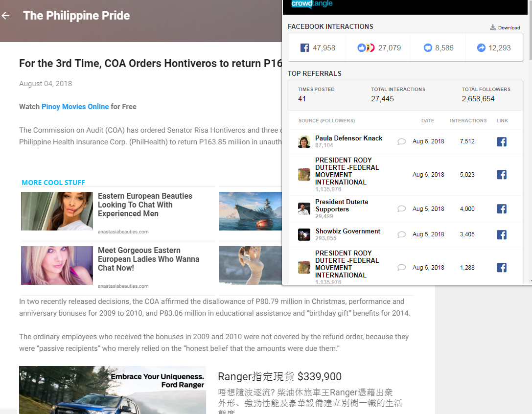Open Facebook link for Showbiz Government post
Screen dimensions: 532x414
(x=502, y=234)
